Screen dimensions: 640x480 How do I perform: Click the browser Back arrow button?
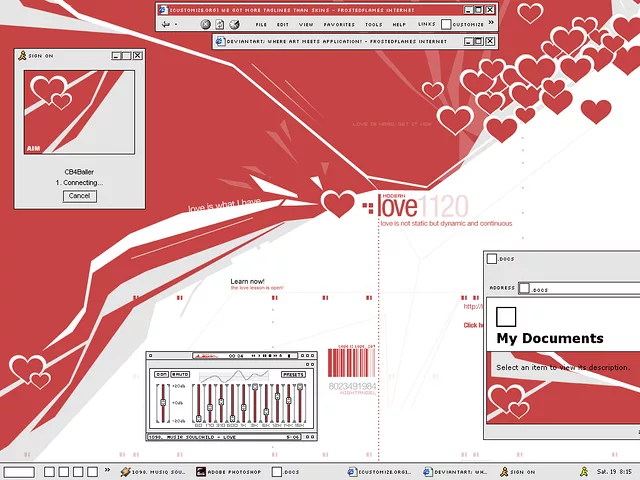166,24
